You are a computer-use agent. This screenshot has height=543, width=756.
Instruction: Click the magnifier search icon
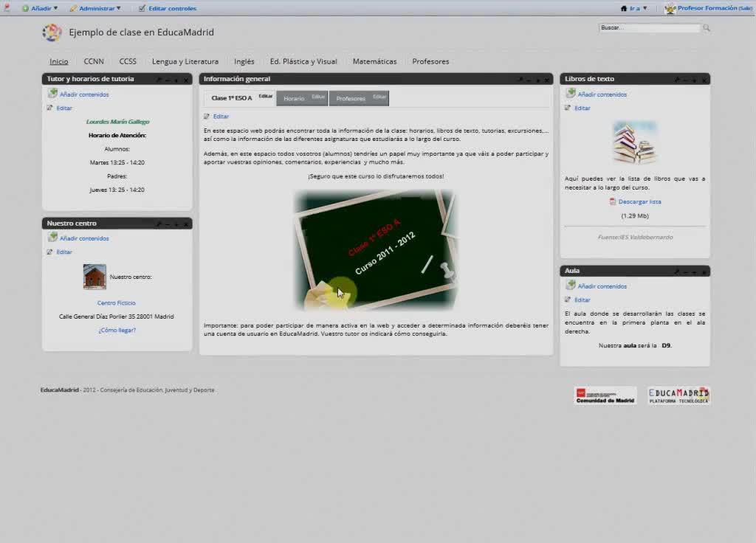[x=707, y=28]
